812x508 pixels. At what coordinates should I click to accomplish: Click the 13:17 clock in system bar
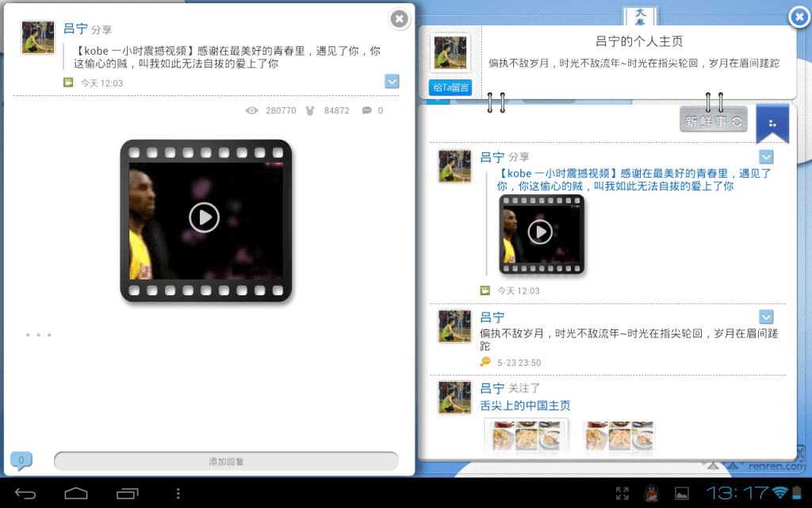pos(737,493)
